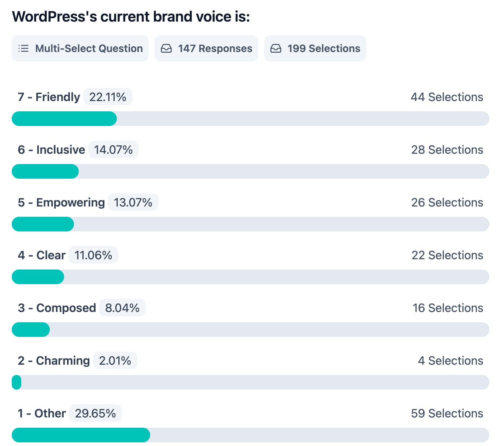Click the Empowering result bar
Screen dimensions: 504x446
click(x=251, y=224)
